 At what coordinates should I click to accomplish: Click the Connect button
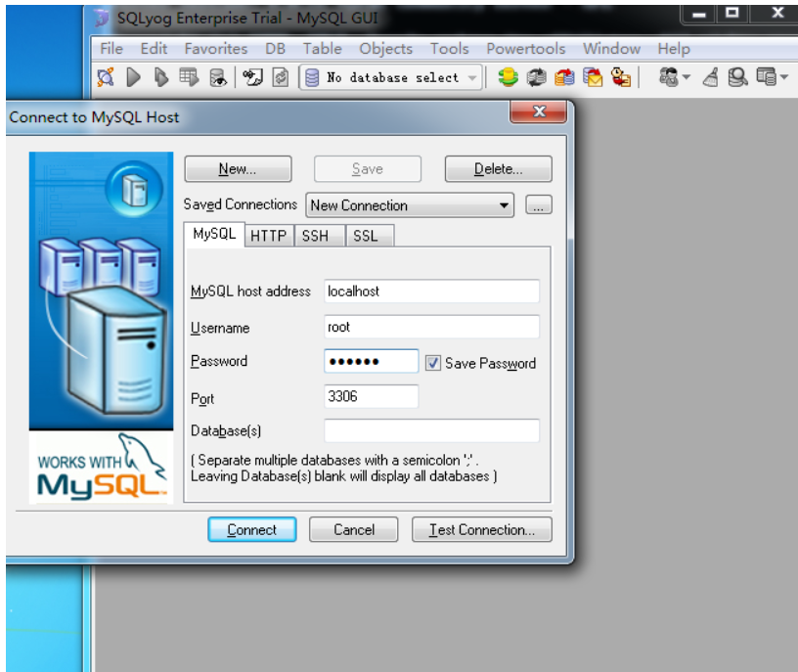[252, 530]
